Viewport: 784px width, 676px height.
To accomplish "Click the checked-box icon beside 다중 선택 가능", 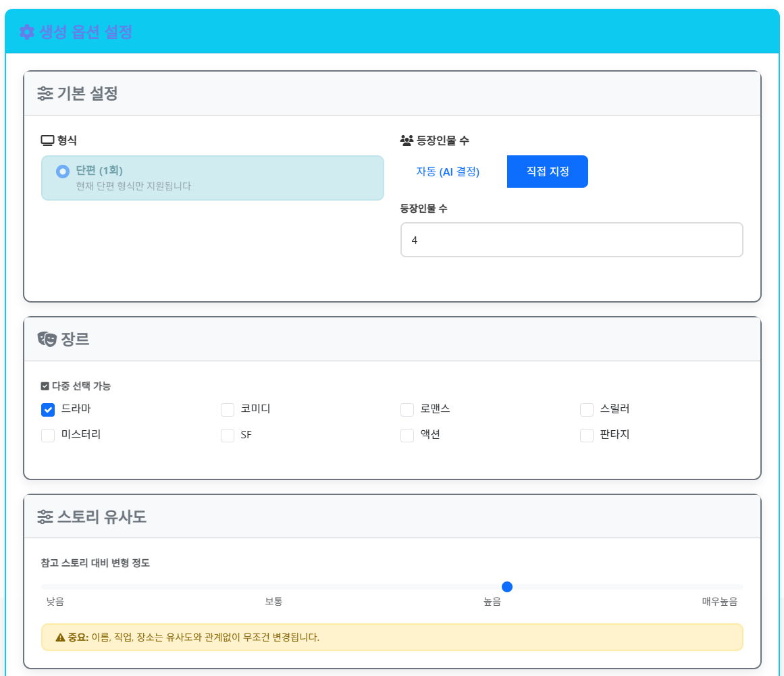I will tap(45, 386).
